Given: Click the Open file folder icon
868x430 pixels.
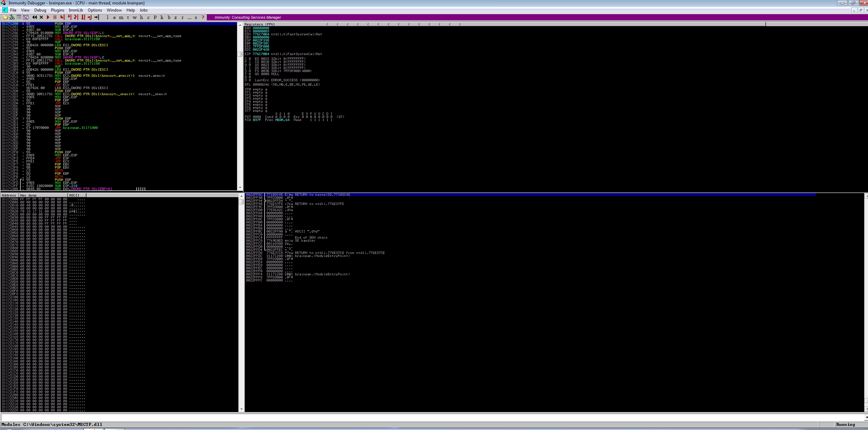Looking at the screenshot, I should pyautogui.click(x=5, y=17).
